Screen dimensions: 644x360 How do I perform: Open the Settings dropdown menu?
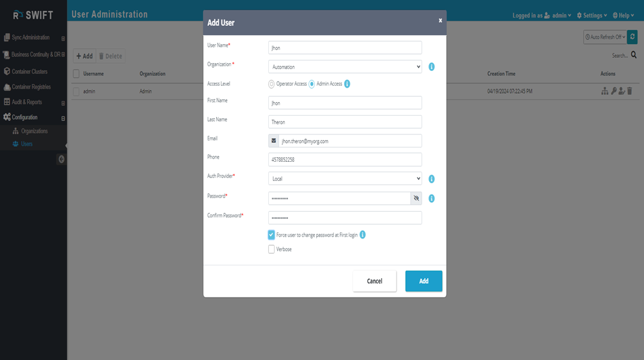coord(592,15)
